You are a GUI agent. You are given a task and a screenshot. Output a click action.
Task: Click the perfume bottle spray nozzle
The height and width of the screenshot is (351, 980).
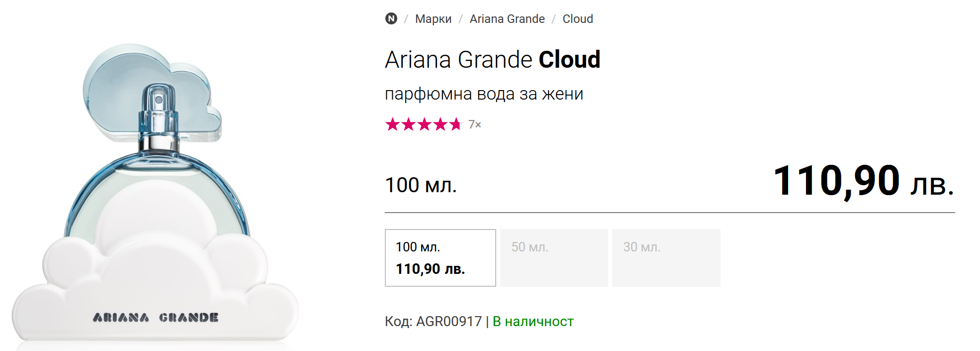159,99
